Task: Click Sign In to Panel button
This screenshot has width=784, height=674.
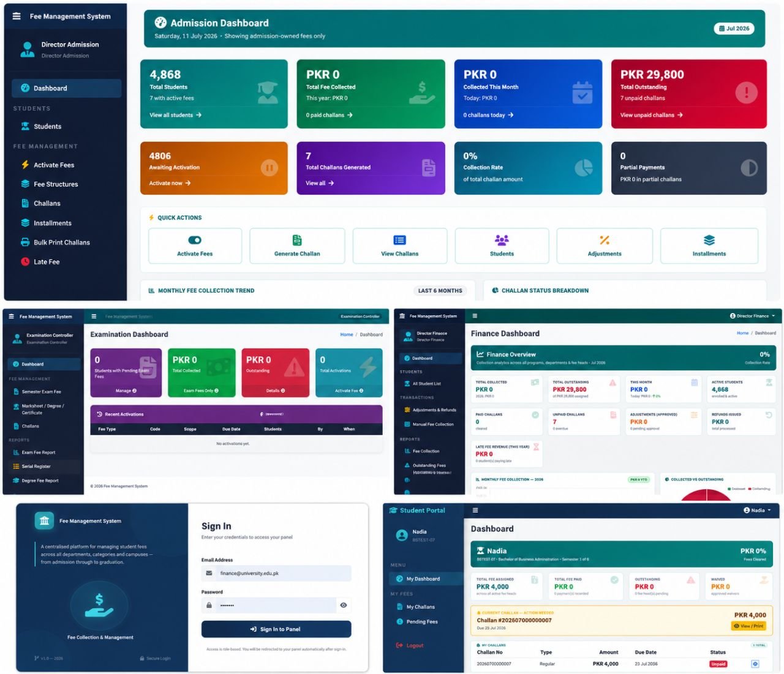Action: [x=276, y=629]
